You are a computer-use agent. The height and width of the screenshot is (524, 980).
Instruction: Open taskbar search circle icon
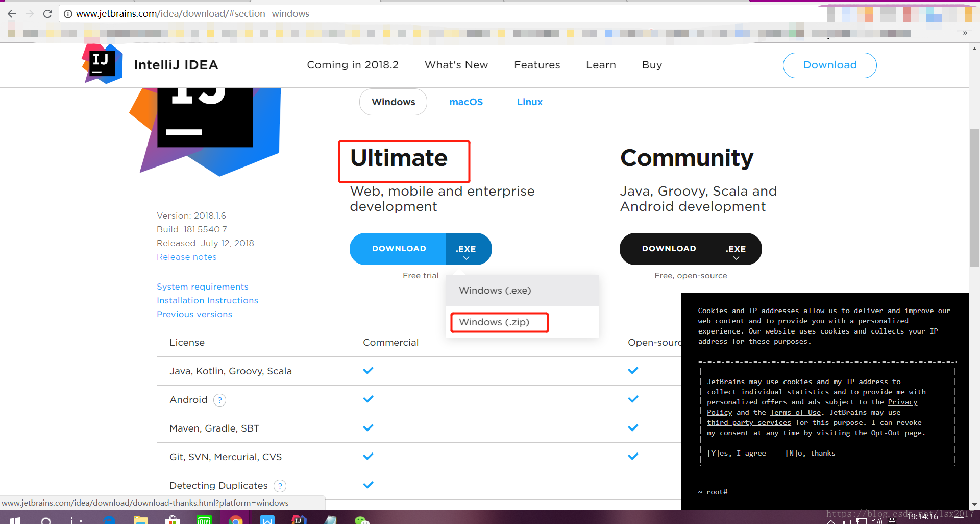click(x=46, y=520)
